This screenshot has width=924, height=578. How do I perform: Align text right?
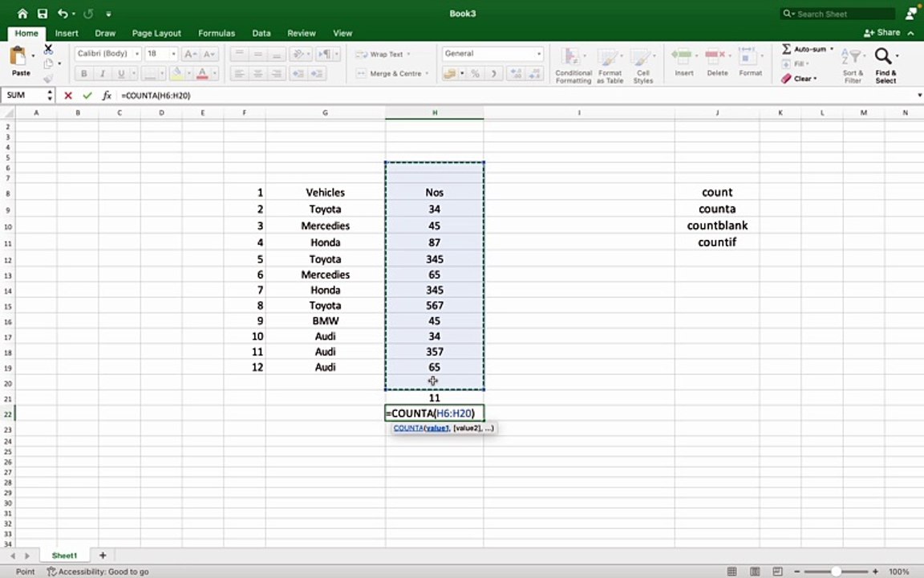[x=277, y=74]
